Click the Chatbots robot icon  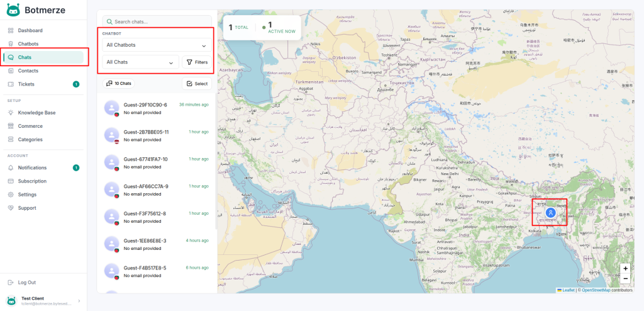(11, 44)
